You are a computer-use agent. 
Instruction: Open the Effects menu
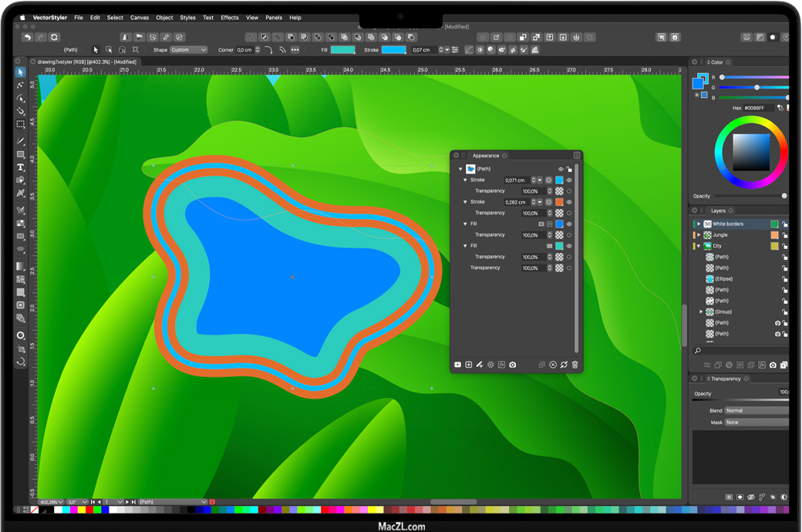point(230,18)
